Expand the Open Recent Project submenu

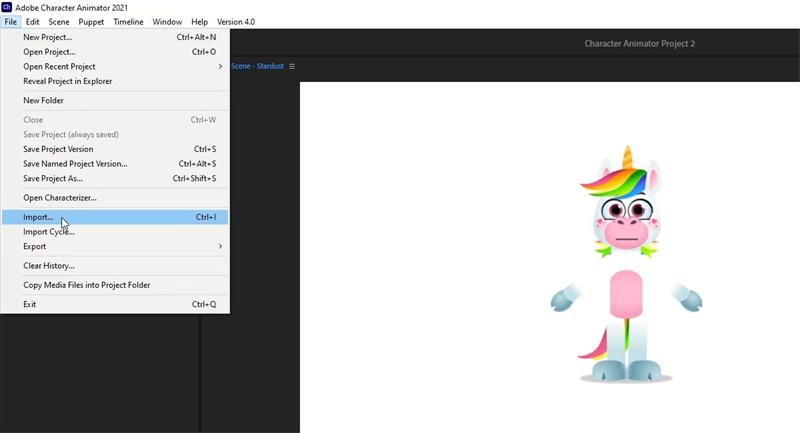point(220,67)
